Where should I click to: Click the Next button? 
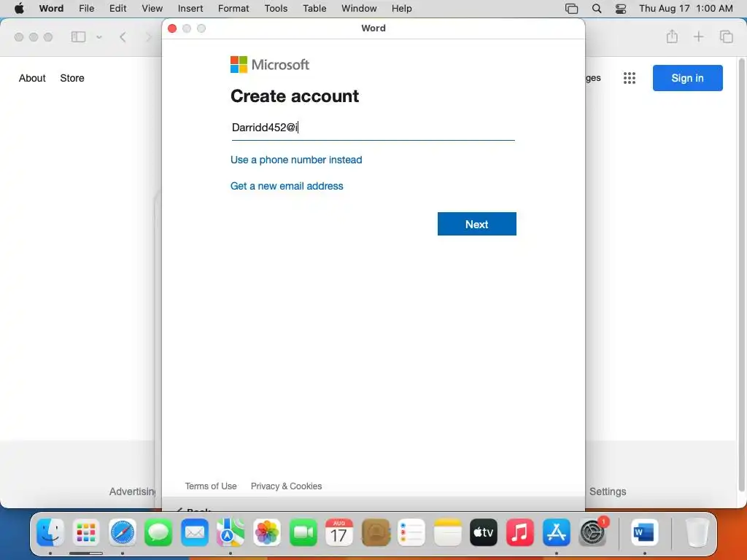click(x=477, y=224)
